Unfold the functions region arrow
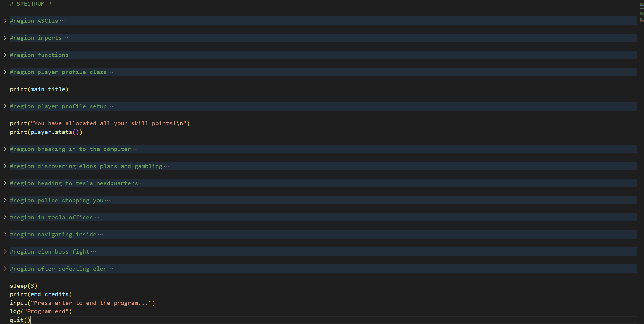Screen dimensions: 644x324 5,55
